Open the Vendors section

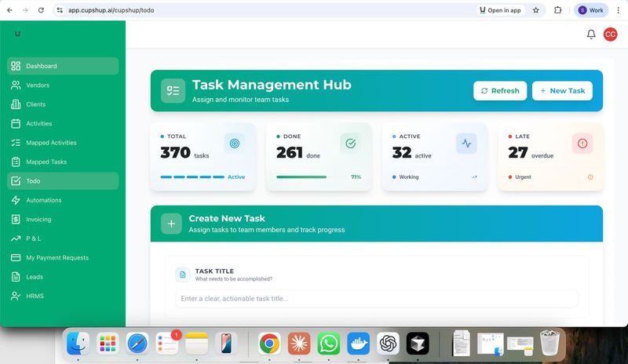click(x=63, y=85)
